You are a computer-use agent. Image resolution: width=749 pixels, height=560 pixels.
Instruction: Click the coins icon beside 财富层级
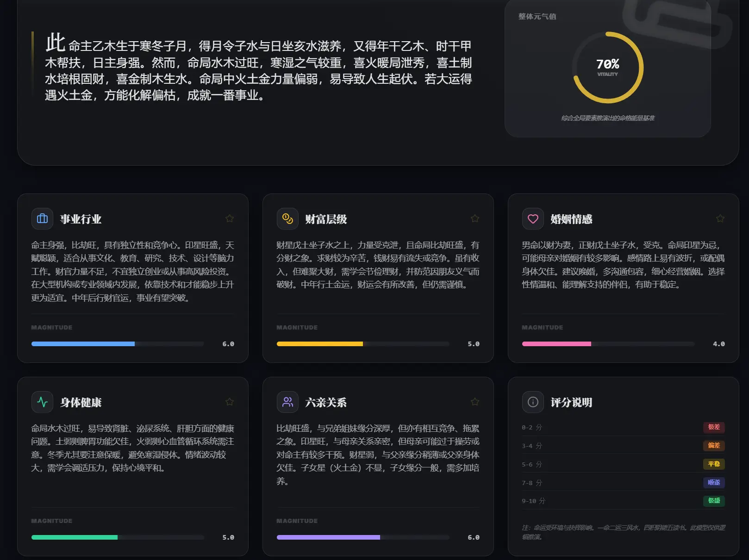pos(287,218)
